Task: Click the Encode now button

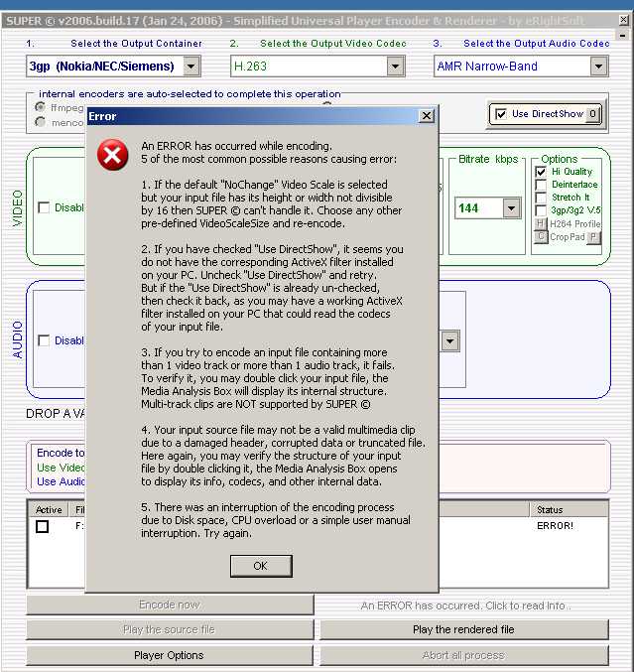Action: 170,605
